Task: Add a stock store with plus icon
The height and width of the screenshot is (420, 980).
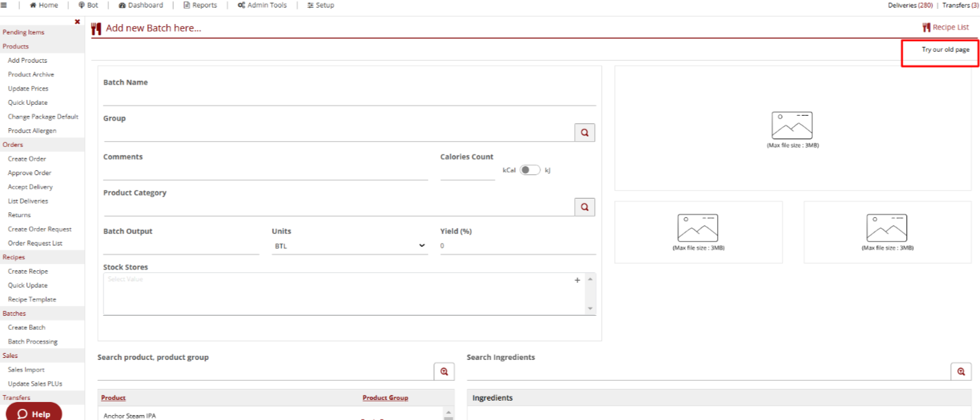Action: click(578, 280)
